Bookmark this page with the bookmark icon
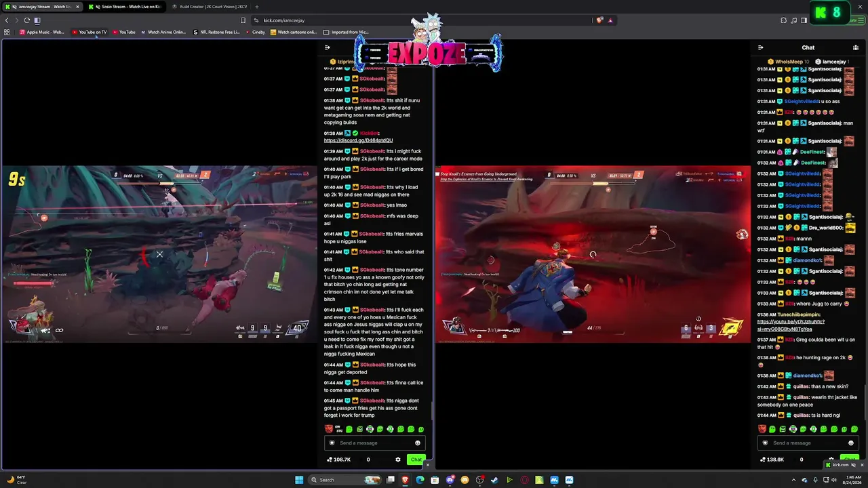868x488 pixels. click(x=243, y=20)
